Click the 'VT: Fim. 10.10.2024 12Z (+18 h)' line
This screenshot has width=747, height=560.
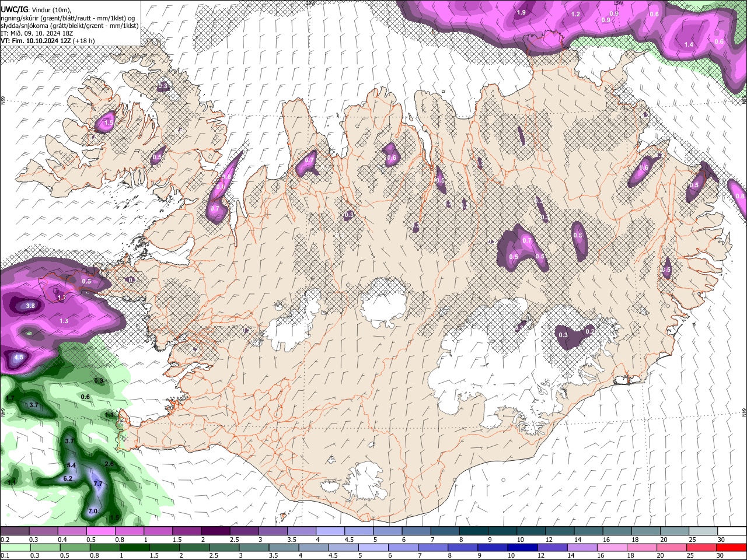47,41
